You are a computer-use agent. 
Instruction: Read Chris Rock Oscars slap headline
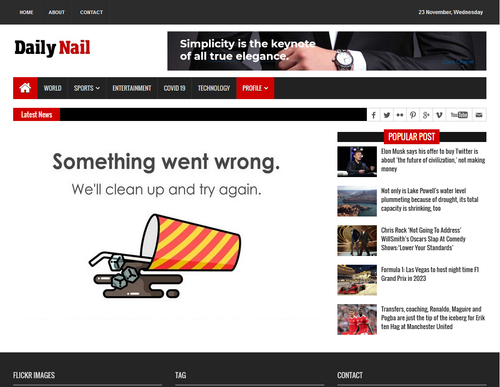423,239
